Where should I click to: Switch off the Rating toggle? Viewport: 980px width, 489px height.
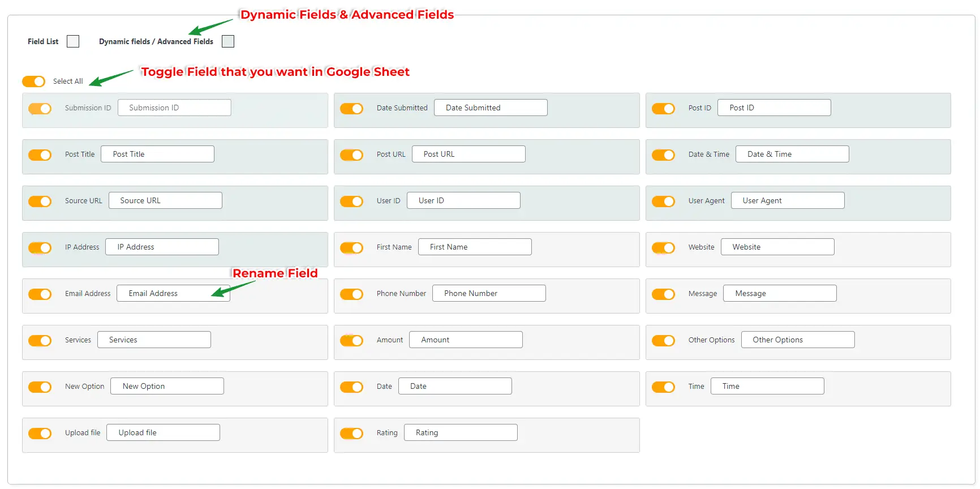click(351, 434)
